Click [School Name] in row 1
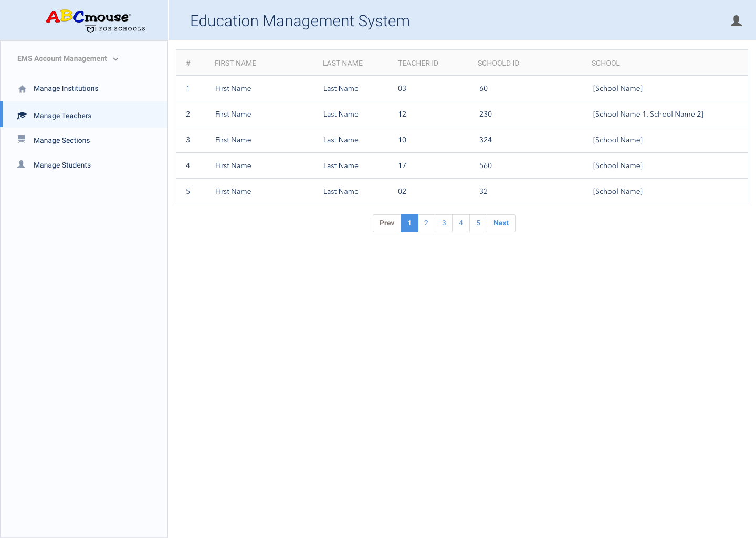 pyautogui.click(x=617, y=88)
